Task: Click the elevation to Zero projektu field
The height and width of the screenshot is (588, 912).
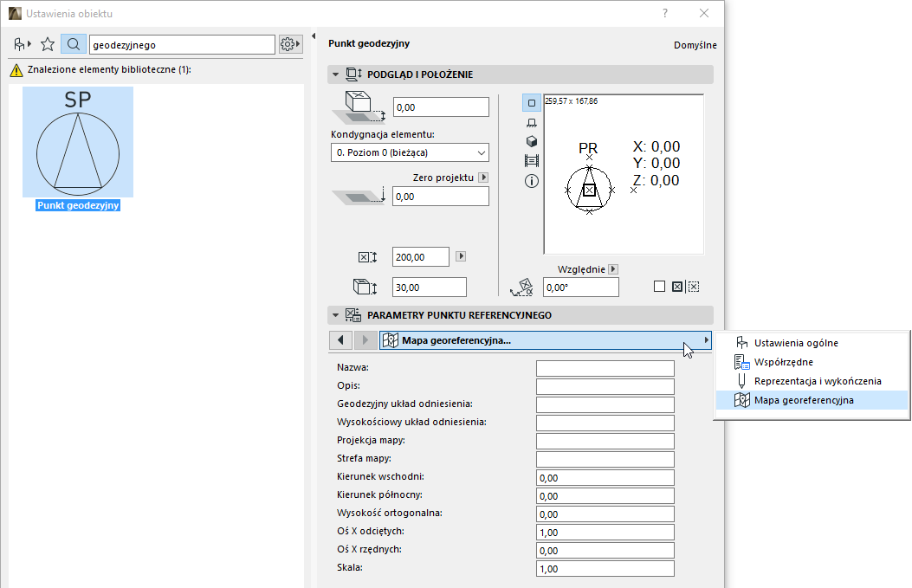Action: tap(441, 197)
